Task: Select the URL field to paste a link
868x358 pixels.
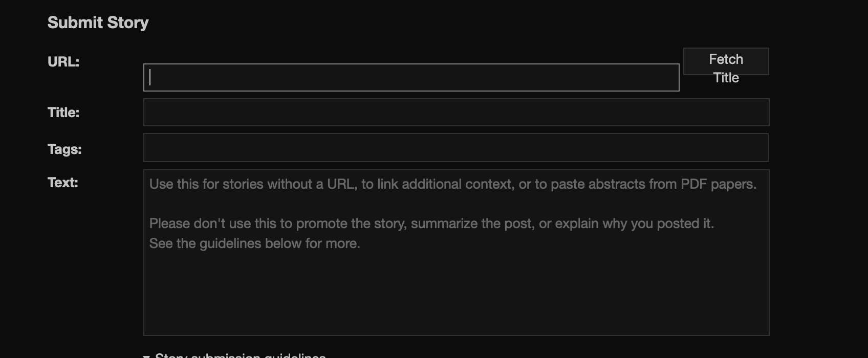Action: 409,77
